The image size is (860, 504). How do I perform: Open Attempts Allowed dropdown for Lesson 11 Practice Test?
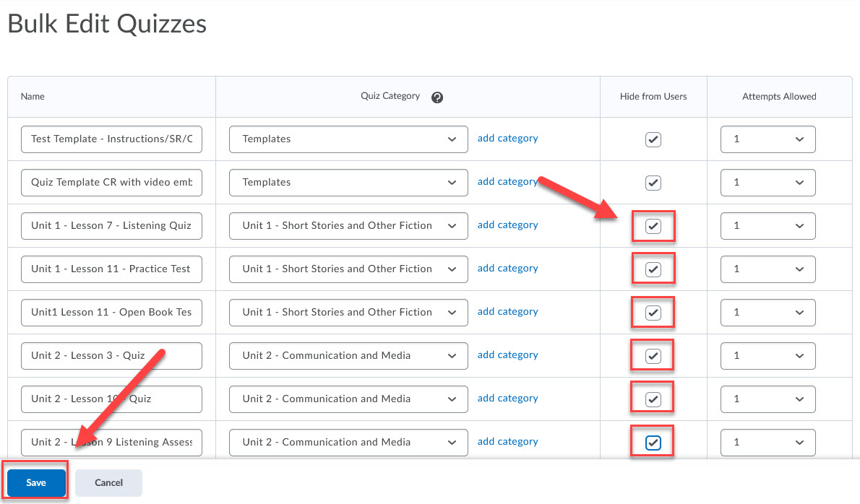click(x=767, y=269)
